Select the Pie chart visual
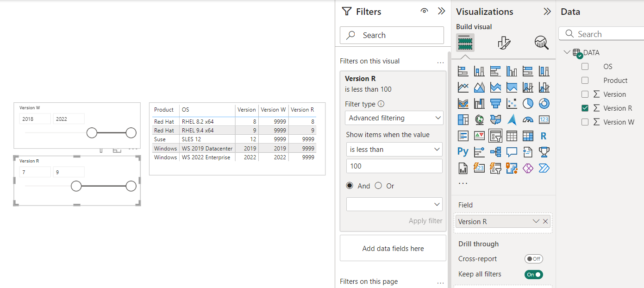Screen dimensions: 644x288 tap(528, 103)
